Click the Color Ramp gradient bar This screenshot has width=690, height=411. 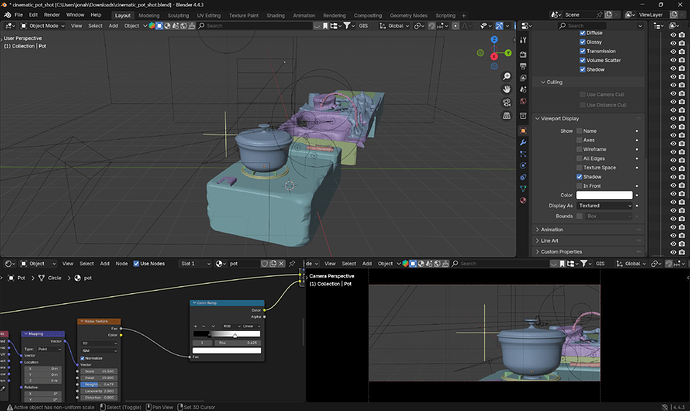point(227,334)
